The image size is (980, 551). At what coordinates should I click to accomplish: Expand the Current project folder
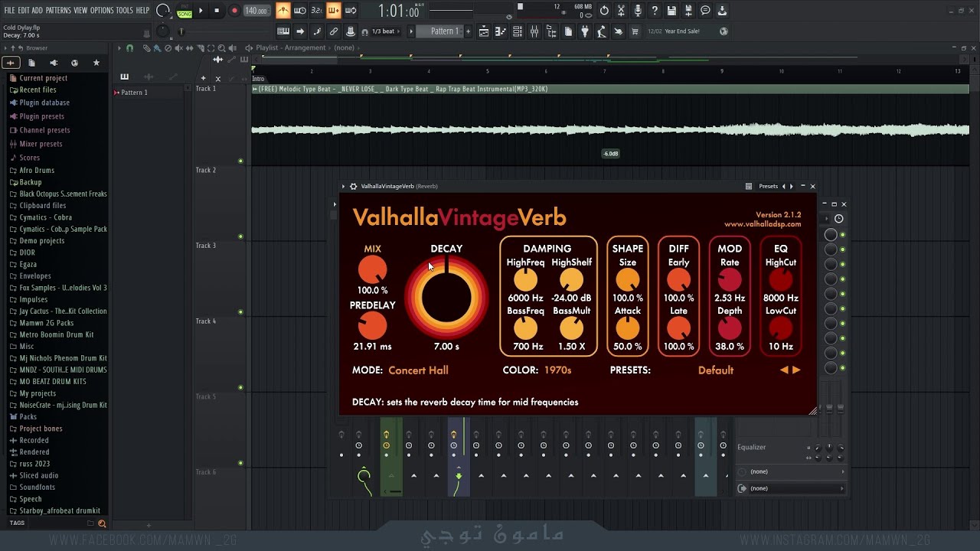(44, 78)
